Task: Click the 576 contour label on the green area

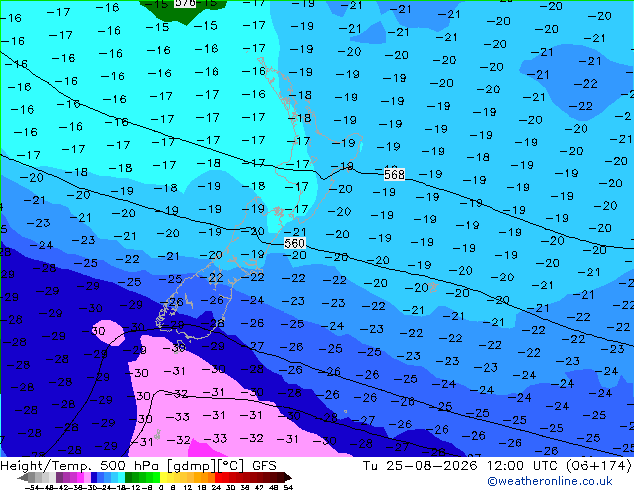Action: point(185,3)
